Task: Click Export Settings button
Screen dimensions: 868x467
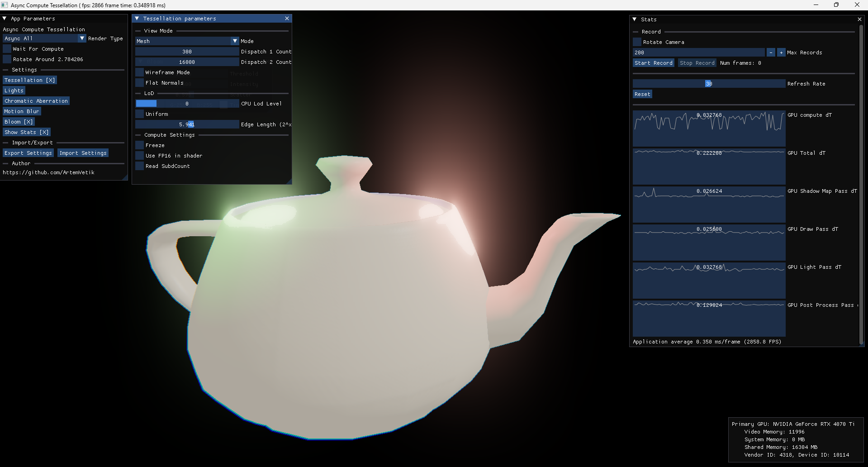Action: coord(28,153)
